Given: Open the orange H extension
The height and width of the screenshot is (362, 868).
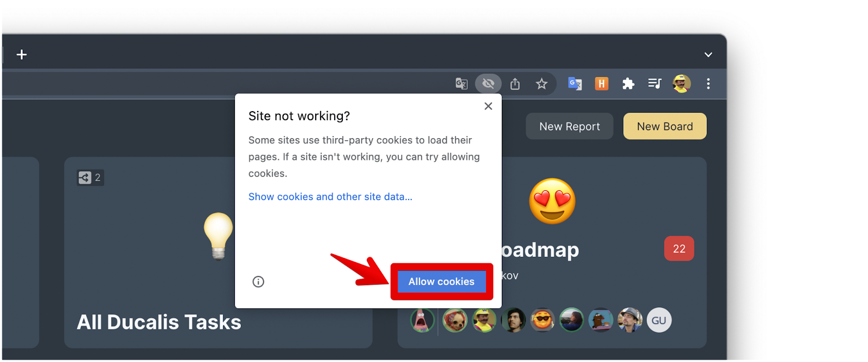Looking at the screenshot, I should point(602,83).
